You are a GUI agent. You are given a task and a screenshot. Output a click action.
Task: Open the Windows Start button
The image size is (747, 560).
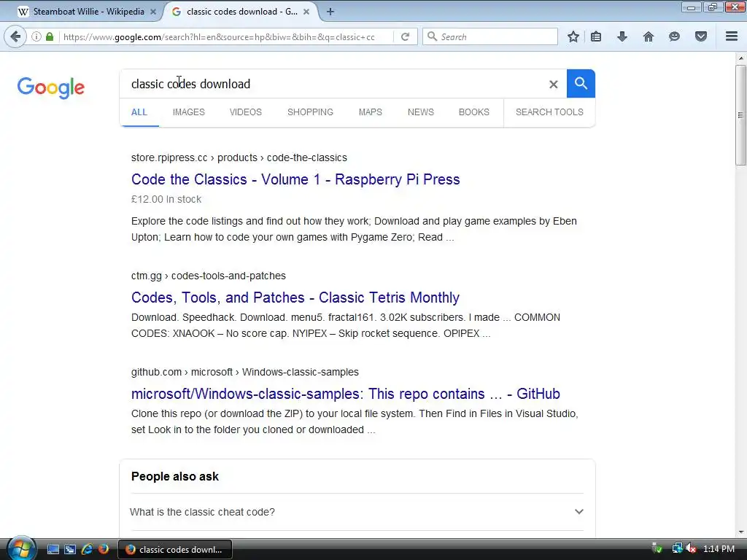point(21,548)
